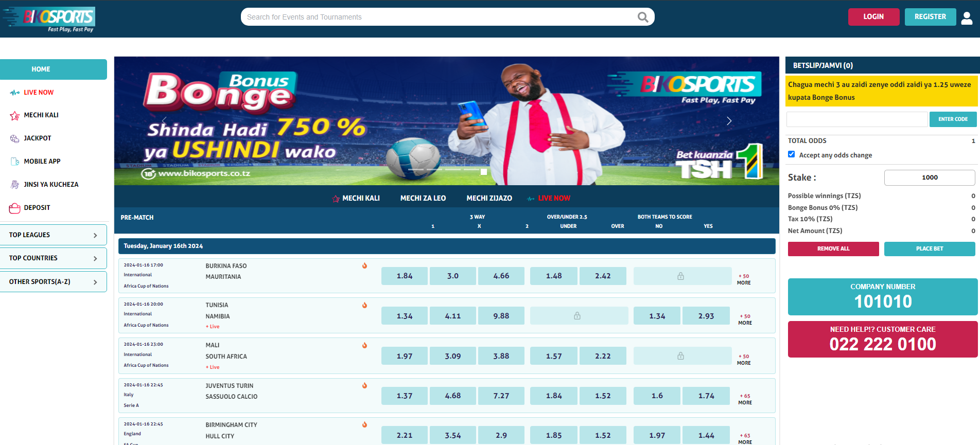The height and width of the screenshot is (445, 980).
Task: Click the Login button
Action: pyautogui.click(x=873, y=17)
